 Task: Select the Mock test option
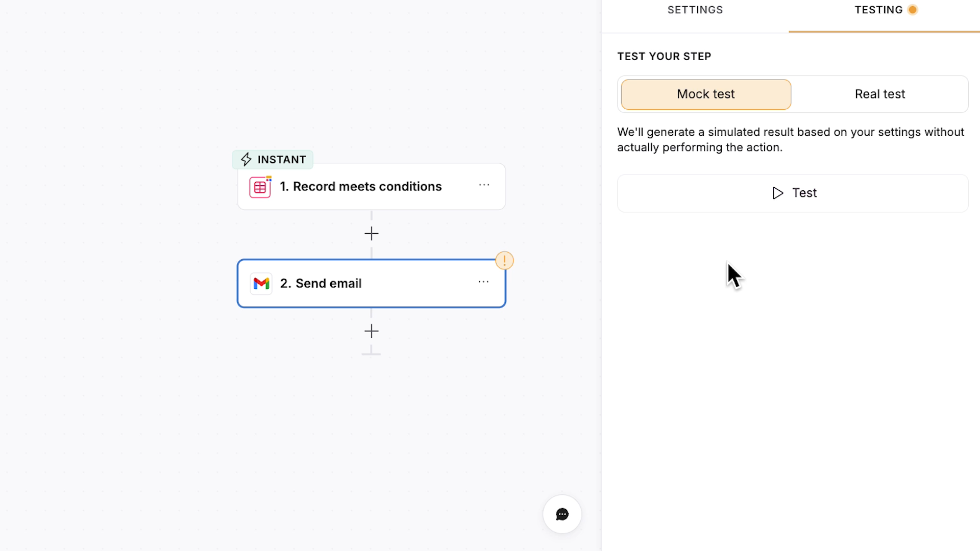point(705,94)
